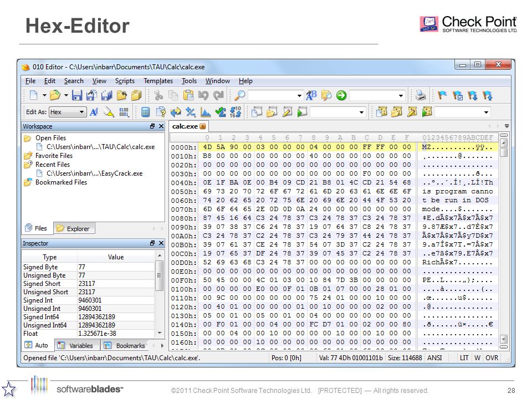This screenshot has width=532, height=399.
Task: Click the Base Converter 10/16 icon
Action: point(236,112)
